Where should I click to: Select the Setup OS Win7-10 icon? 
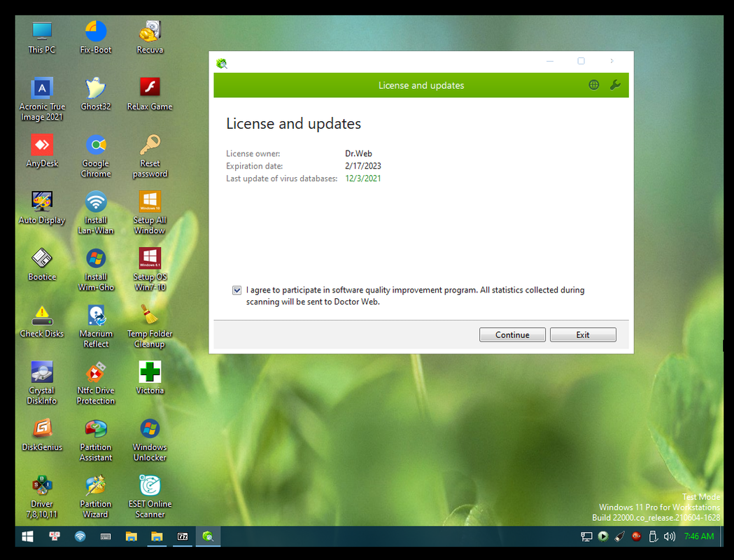150,269
